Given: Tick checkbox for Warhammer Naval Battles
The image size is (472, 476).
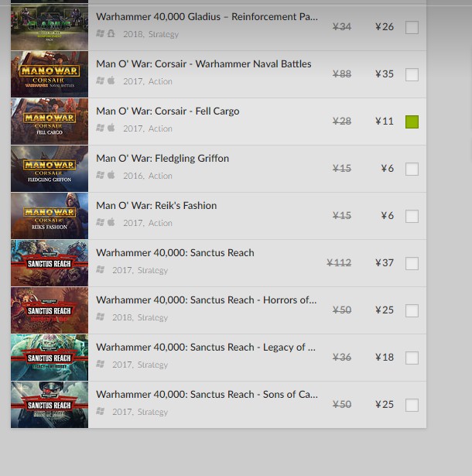Looking at the screenshot, I should (412, 74).
